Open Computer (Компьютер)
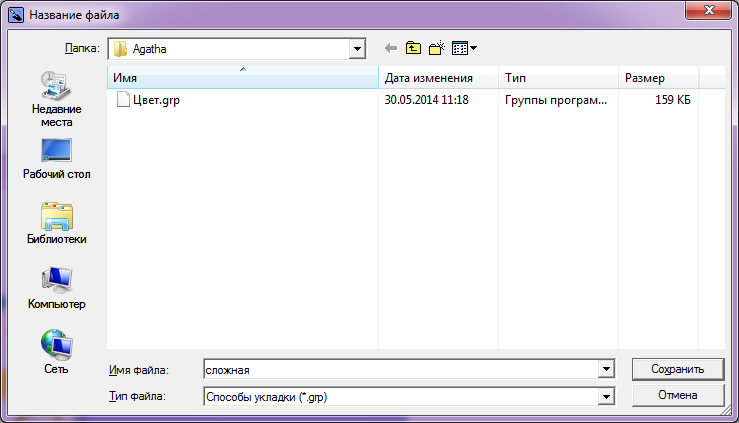This screenshot has height=423, width=739. [57, 288]
